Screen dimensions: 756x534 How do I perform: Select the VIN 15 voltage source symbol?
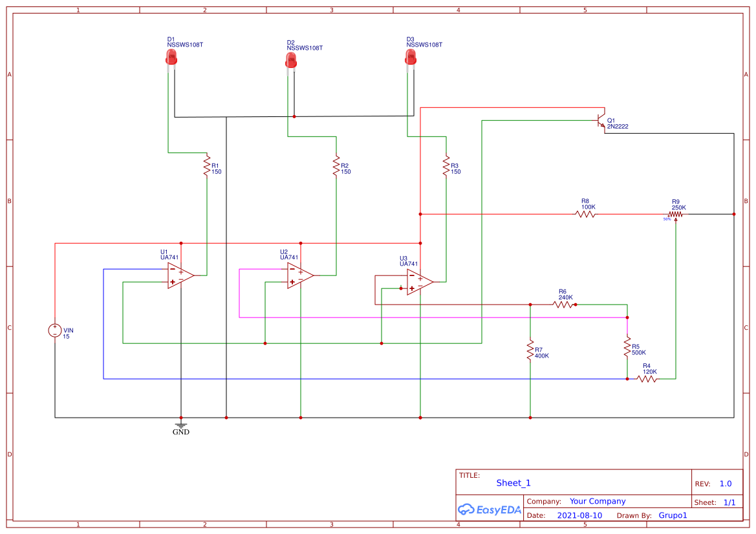55,331
